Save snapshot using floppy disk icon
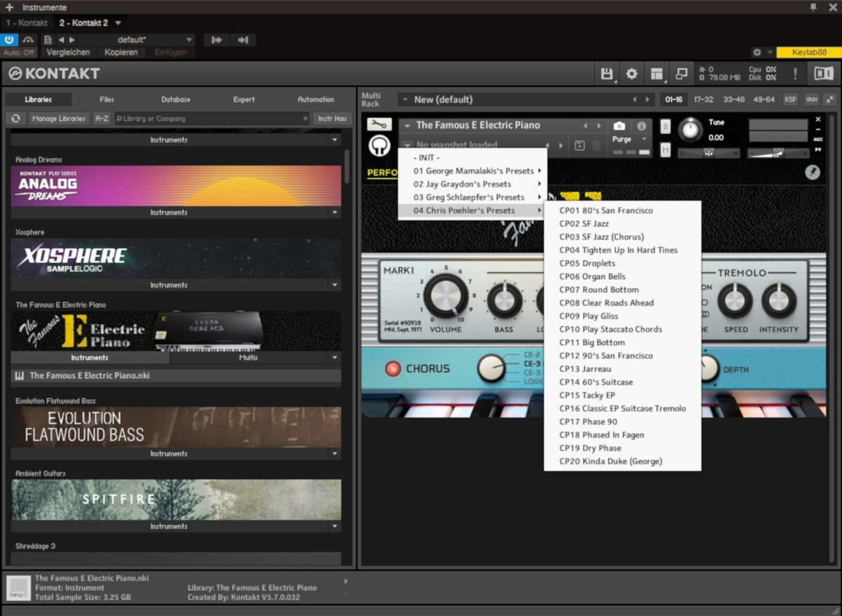 click(x=580, y=145)
